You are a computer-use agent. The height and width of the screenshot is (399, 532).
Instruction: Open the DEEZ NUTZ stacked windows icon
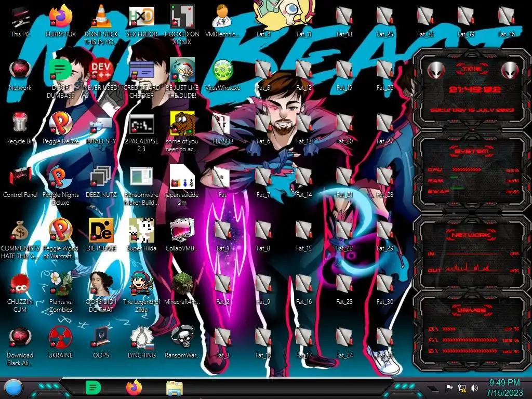point(101,182)
